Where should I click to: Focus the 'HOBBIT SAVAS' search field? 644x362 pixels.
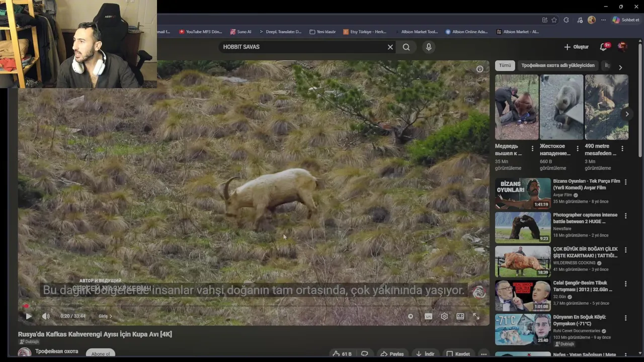click(302, 47)
